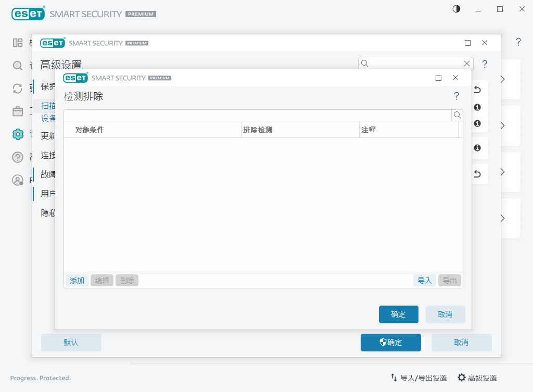This screenshot has height=392, width=533.
Task: Click the update refresh-arrows sidebar icon
Action: [x=18, y=88]
